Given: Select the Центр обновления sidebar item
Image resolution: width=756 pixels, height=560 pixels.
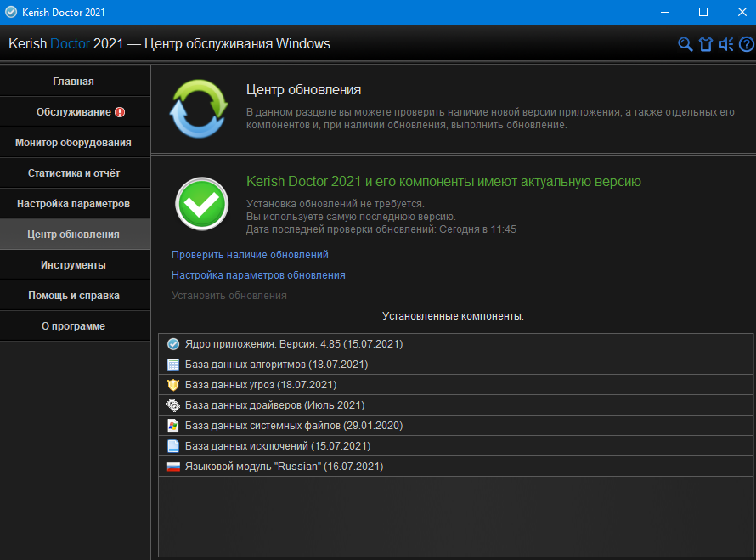Looking at the screenshot, I should (76, 235).
